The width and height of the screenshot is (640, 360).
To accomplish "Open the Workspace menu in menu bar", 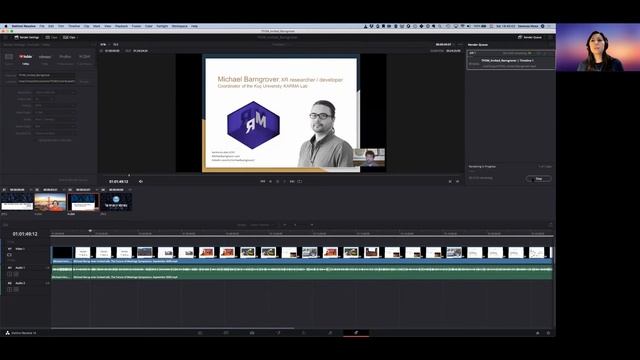I will [179, 26].
